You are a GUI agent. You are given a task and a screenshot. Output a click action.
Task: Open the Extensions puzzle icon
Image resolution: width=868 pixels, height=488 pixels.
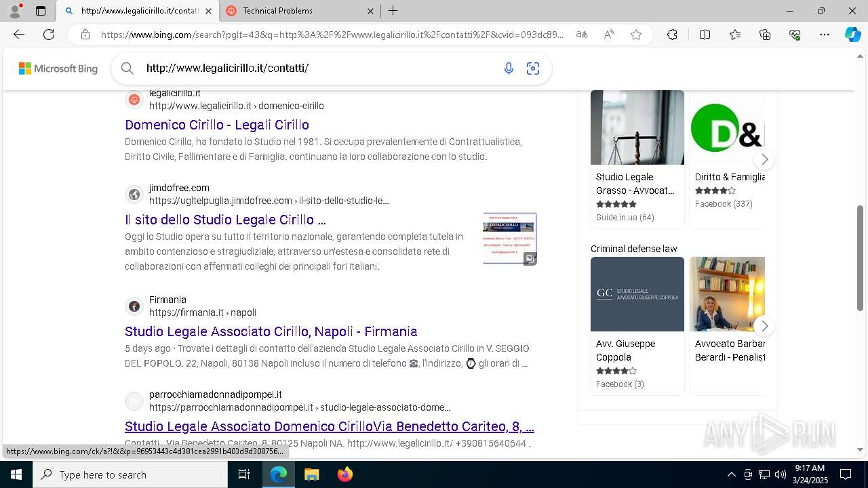[x=672, y=35]
